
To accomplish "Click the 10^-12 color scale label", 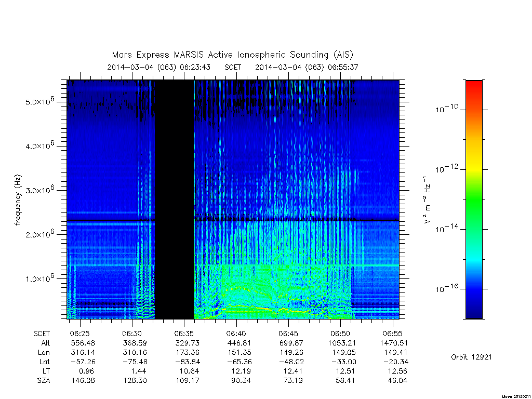I will [447, 168].
